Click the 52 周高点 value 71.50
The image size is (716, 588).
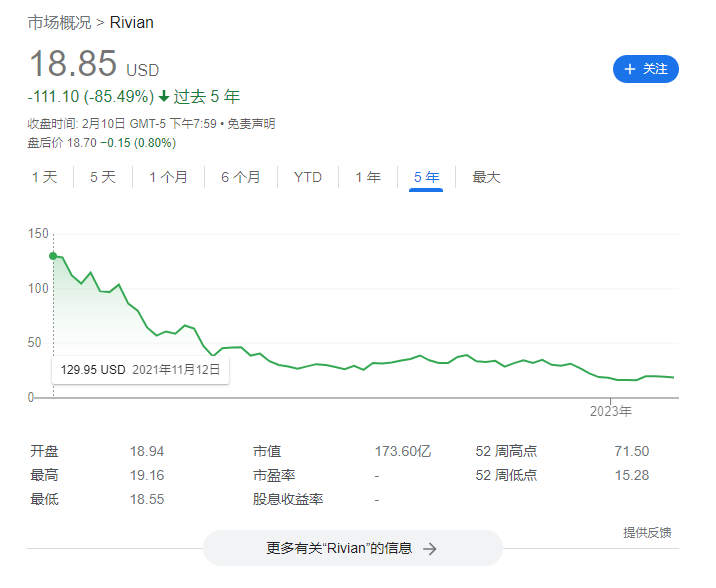(632, 451)
